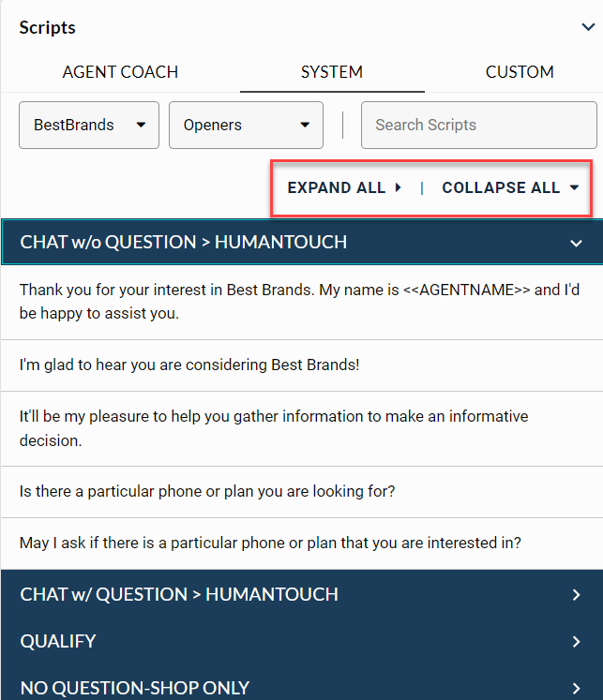Open the Openers category dropdown
Viewport: 603px width, 700px height.
[x=246, y=125]
